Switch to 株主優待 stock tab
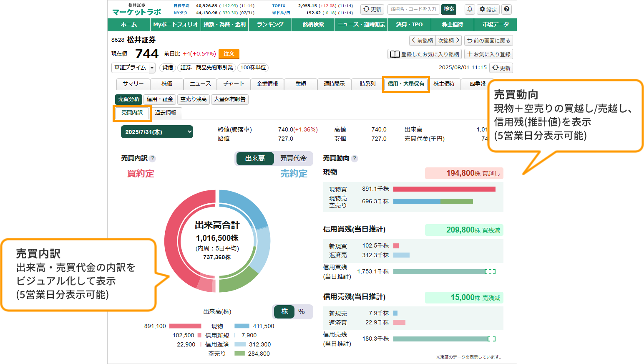 (444, 84)
